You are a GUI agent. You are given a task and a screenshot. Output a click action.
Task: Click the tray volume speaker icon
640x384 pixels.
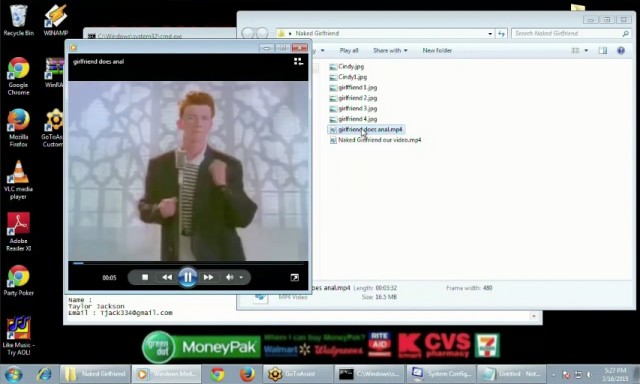click(590, 374)
